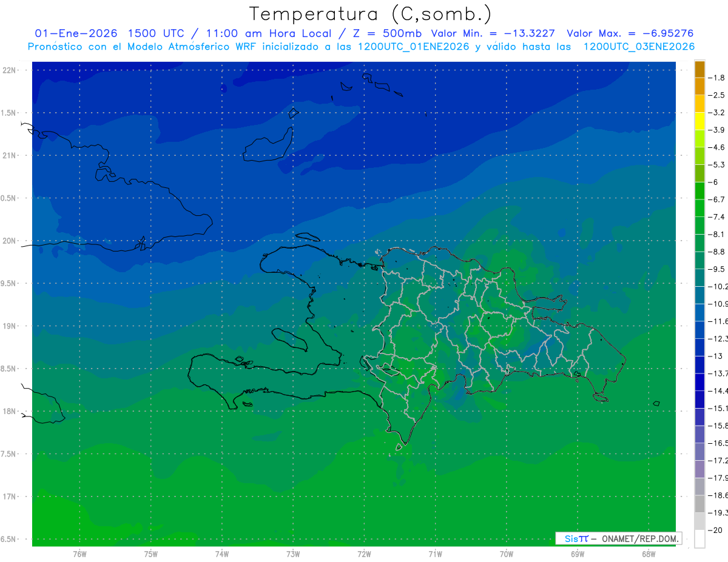Click the "-8.1" colorbar label
Viewport: 728px width, 562px height.
coord(718,234)
